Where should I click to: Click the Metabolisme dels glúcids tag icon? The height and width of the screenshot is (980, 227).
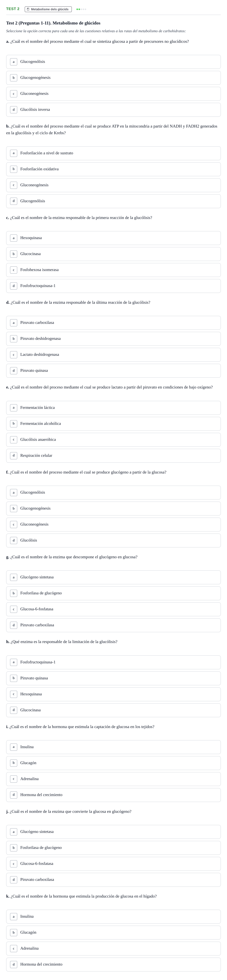tap(28, 9)
